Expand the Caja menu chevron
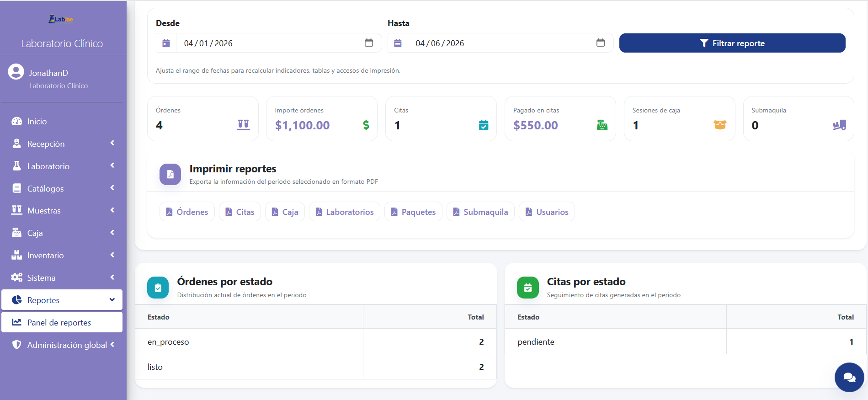Image resolution: width=868 pixels, height=400 pixels. (x=112, y=233)
